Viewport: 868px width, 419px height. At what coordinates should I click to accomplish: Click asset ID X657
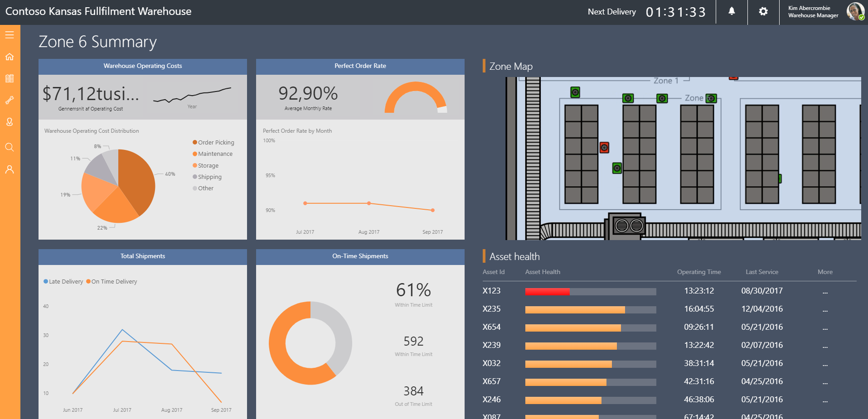pyautogui.click(x=491, y=381)
